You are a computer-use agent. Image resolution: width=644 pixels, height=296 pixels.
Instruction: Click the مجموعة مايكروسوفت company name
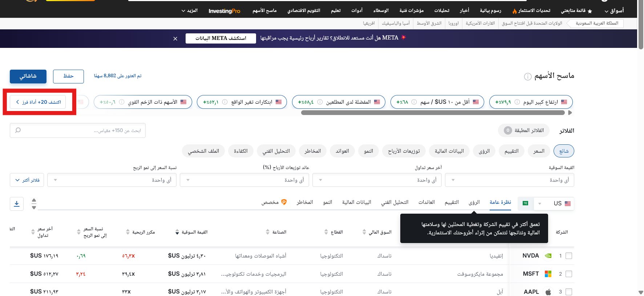tap(480, 274)
